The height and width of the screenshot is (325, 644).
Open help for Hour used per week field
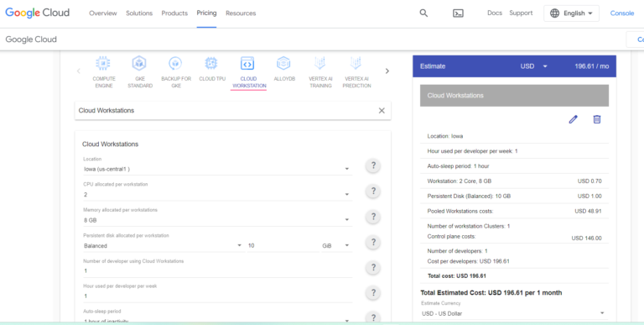[x=373, y=293]
